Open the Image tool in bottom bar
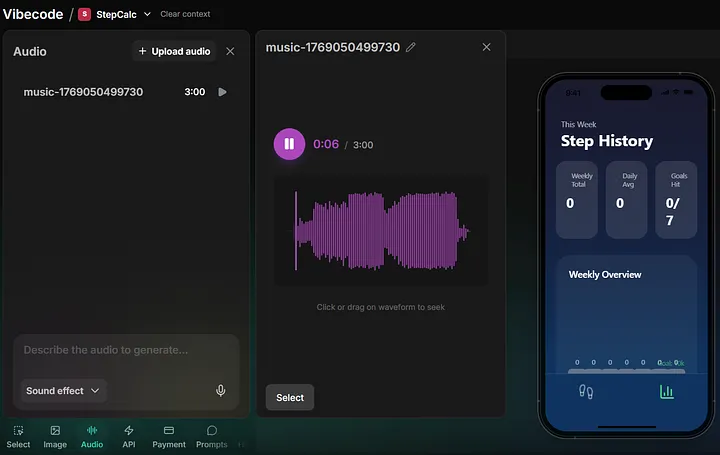The height and width of the screenshot is (455, 720). click(x=55, y=436)
